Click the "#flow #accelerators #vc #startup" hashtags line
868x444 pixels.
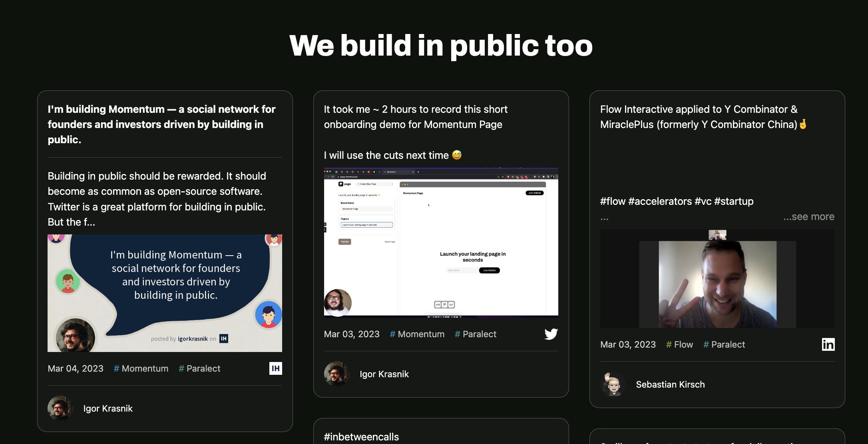tap(677, 201)
